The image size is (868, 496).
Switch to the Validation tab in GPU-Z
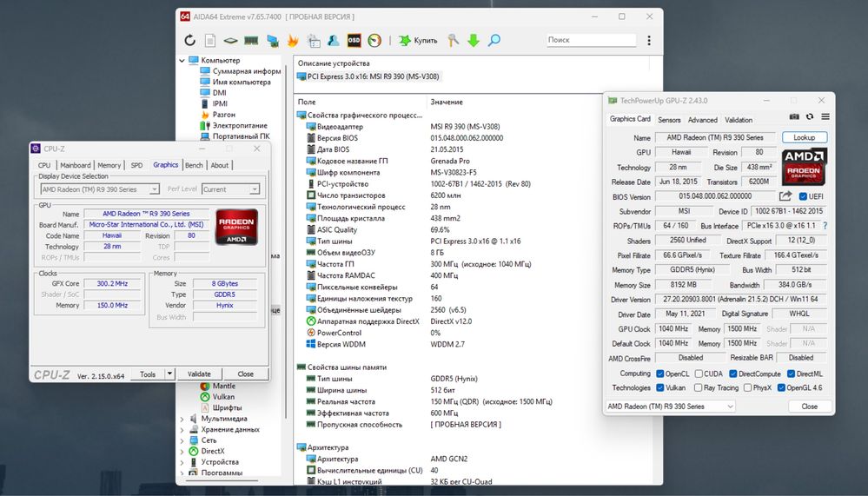pos(739,120)
